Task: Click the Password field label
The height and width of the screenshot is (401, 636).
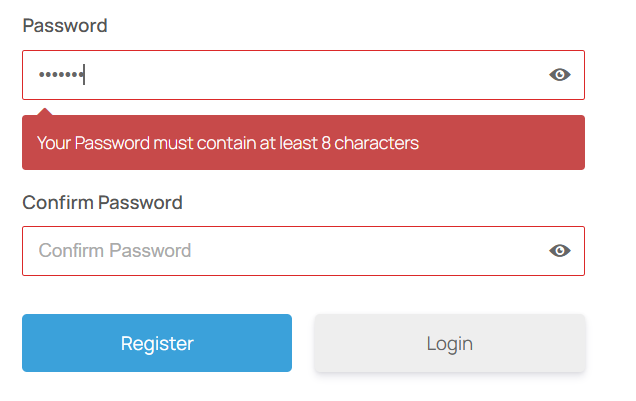Action: coord(65,26)
